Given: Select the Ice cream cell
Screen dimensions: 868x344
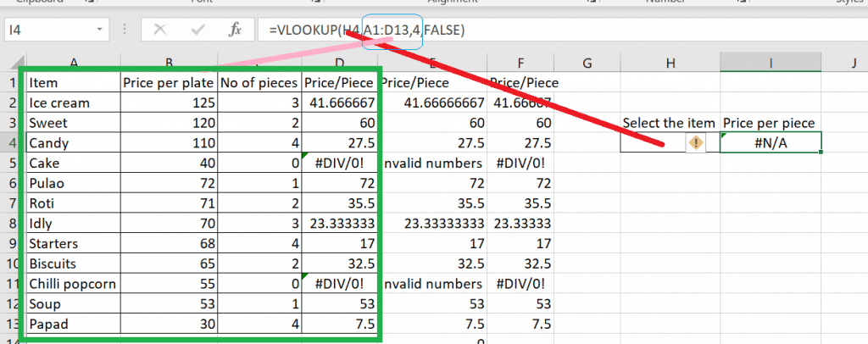Looking at the screenshot, I should point(73,103).
